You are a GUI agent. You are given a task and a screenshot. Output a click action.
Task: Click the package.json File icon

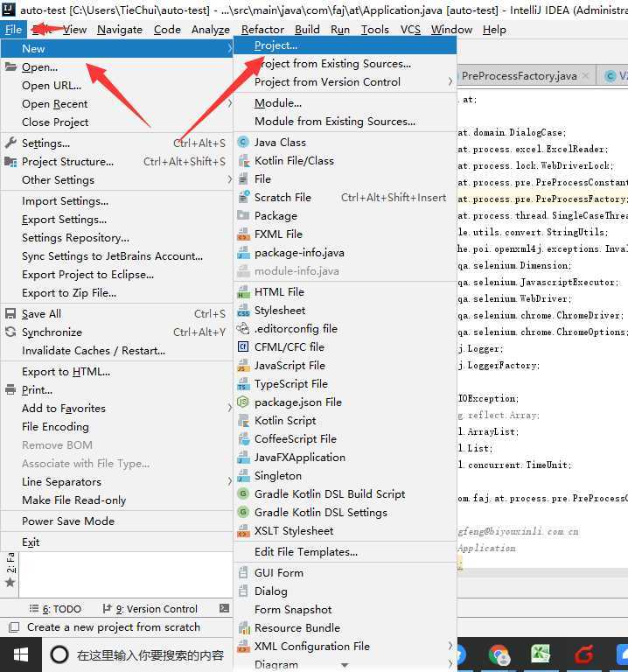pyautogui.click(x=243, y=402)
